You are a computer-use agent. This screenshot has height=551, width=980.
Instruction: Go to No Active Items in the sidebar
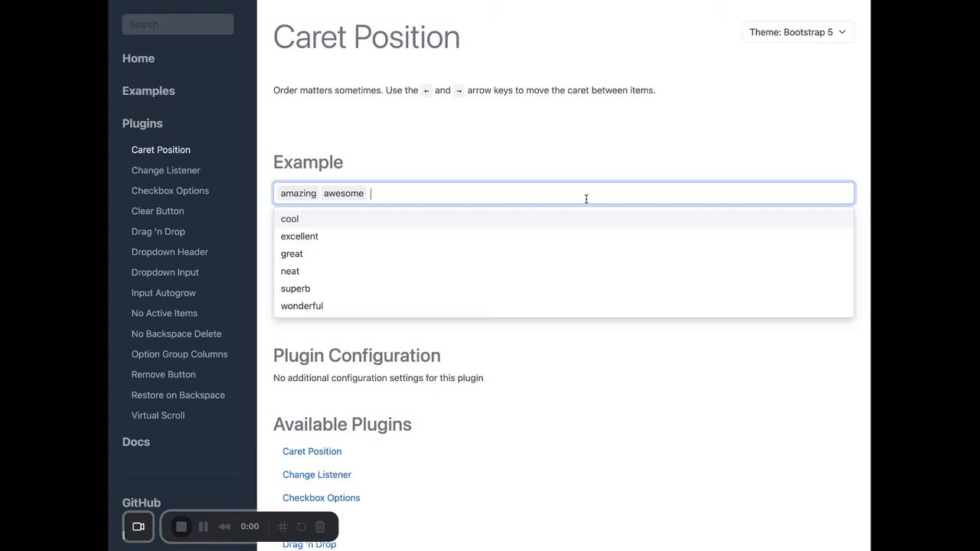point(165,313)
